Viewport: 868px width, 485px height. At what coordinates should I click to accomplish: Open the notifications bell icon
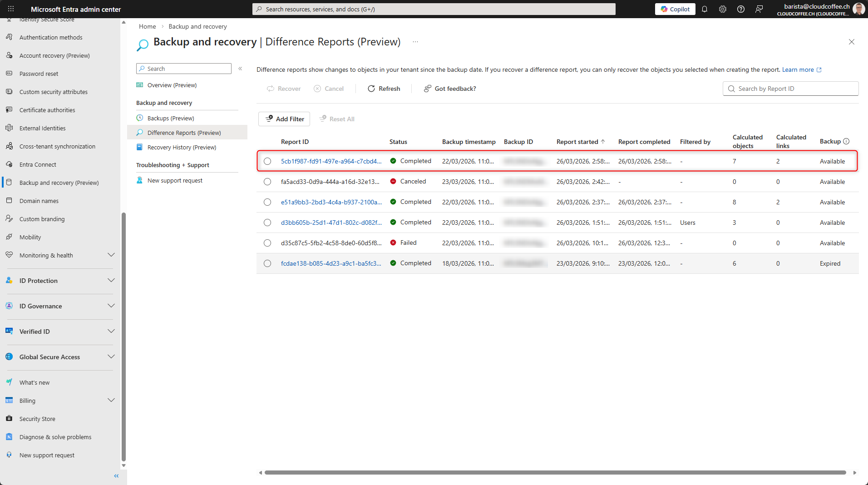pos(705,9)
